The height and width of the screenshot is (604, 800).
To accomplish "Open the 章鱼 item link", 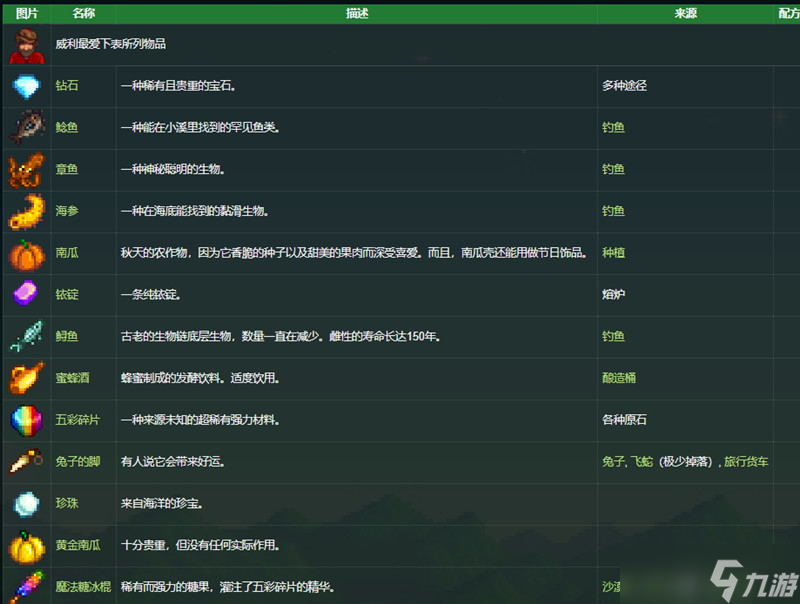I will [67, 169].
